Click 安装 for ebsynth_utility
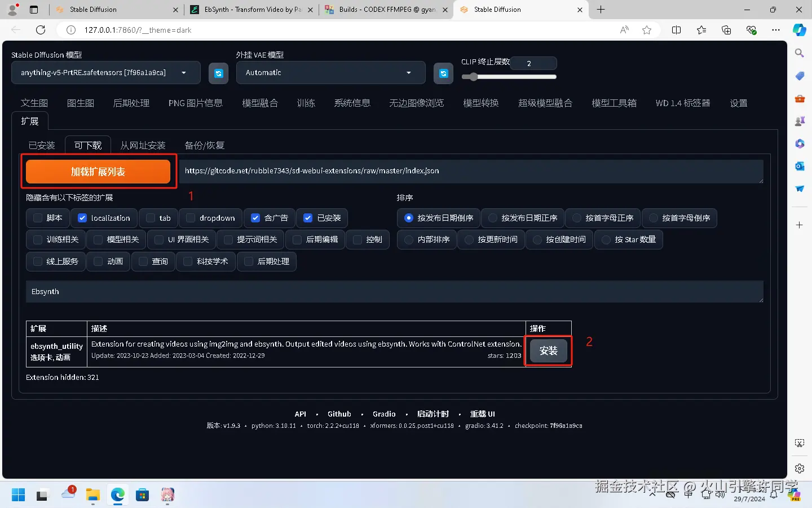The width and height of the screenshot is (812, 508). (548, 351)
